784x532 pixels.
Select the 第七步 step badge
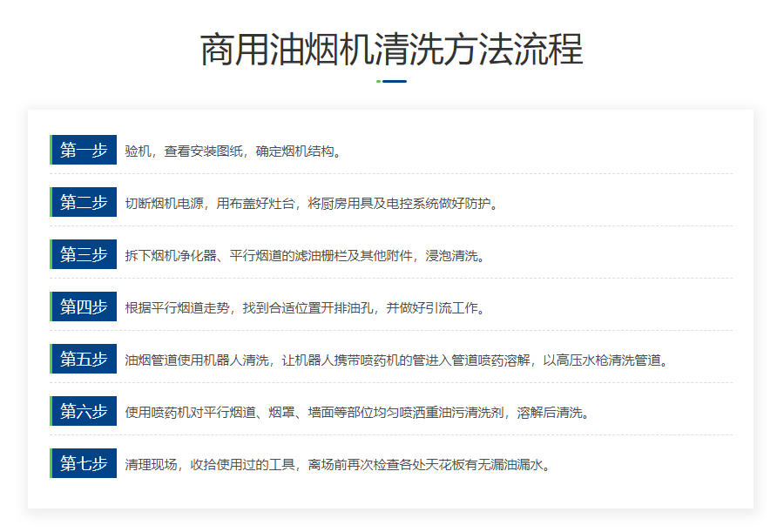point(84,463)
